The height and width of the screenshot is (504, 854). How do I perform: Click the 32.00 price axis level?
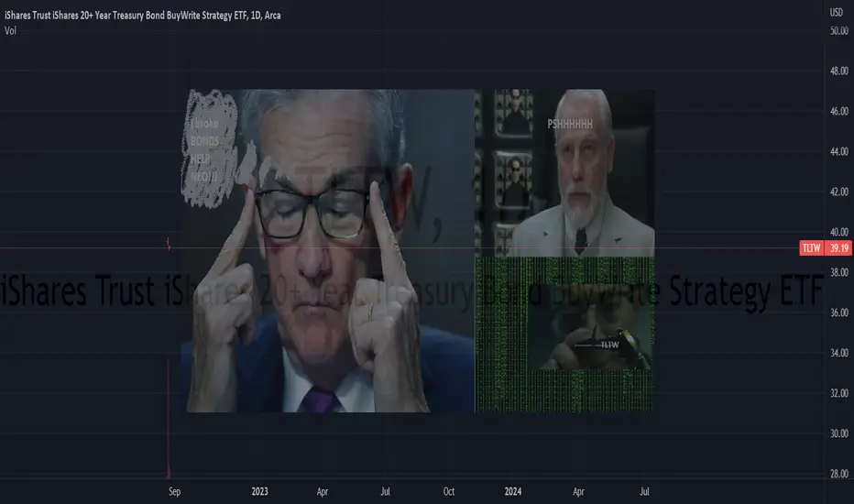[838, 393]
